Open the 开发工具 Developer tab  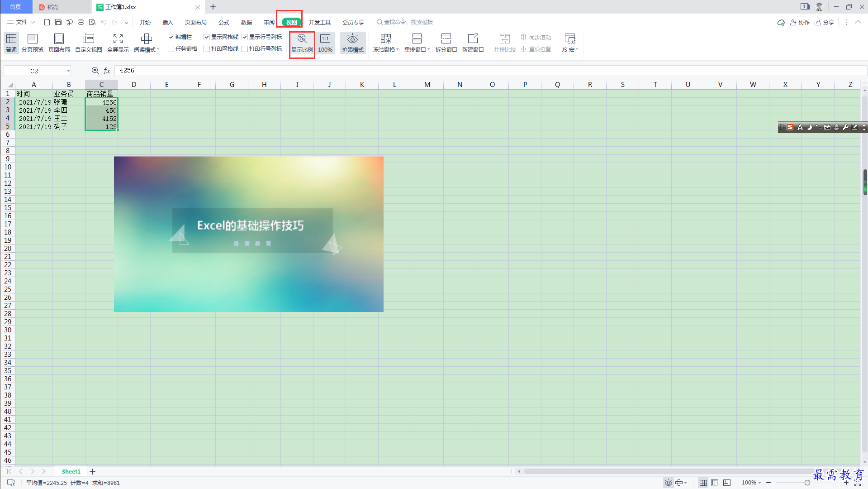(x=320, y=22)
